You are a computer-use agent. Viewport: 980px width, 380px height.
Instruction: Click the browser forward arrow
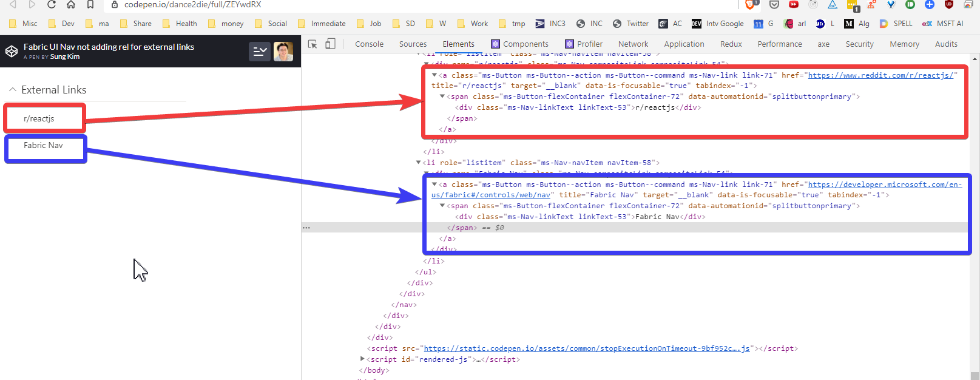(x=32, y=4)
